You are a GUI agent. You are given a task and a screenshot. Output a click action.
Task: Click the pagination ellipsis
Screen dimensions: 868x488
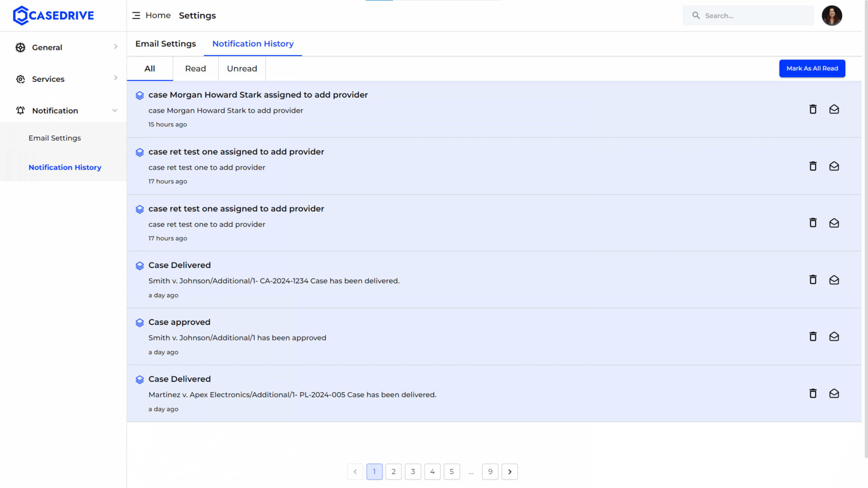471,473
